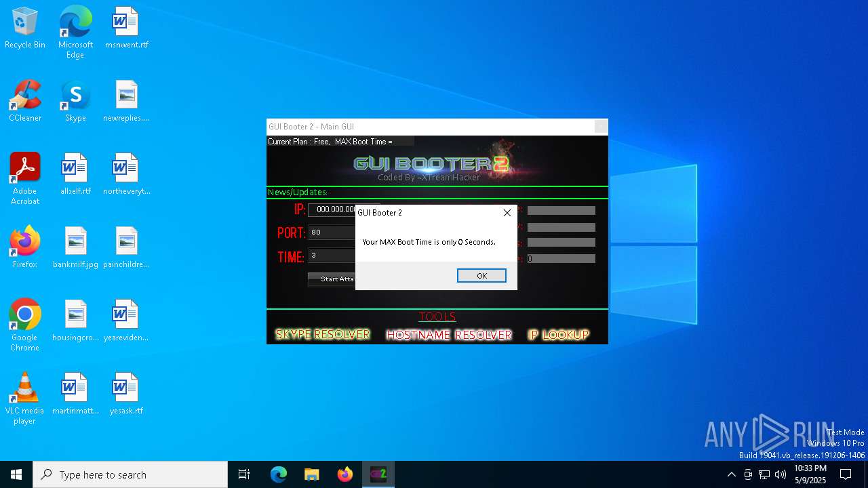Launch Firefox from the taskbar
Screen dimensions: 868x488
[x=344, y=474]
